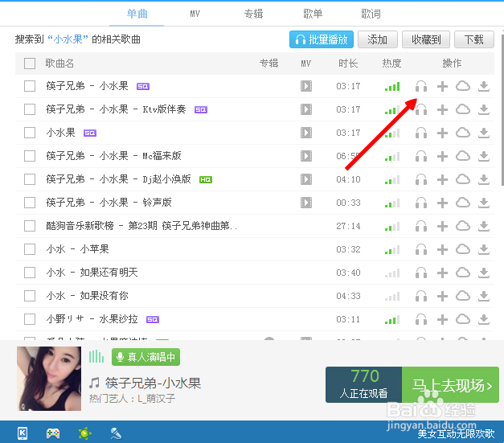The height and width of the screenshot is (443, 504).
Task: Click the 马上去现场 green button
Action: coord(450,385)
